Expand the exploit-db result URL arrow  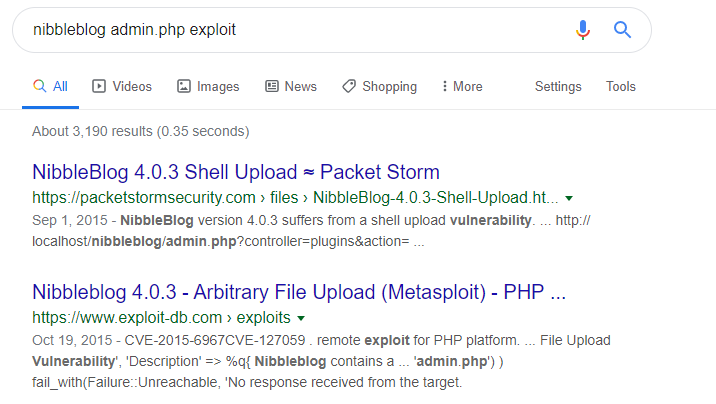pyautogui.click(x=300, y=319)
